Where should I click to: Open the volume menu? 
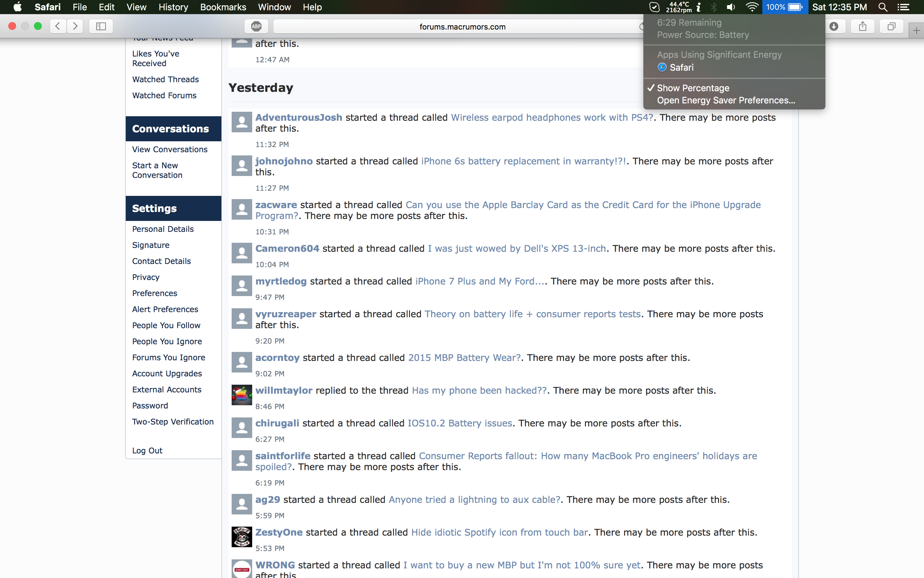731,7
